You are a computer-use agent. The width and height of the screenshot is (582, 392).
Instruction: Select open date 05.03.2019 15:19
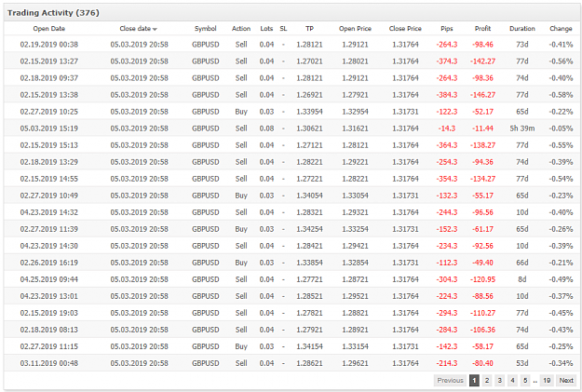coord(49,128)
